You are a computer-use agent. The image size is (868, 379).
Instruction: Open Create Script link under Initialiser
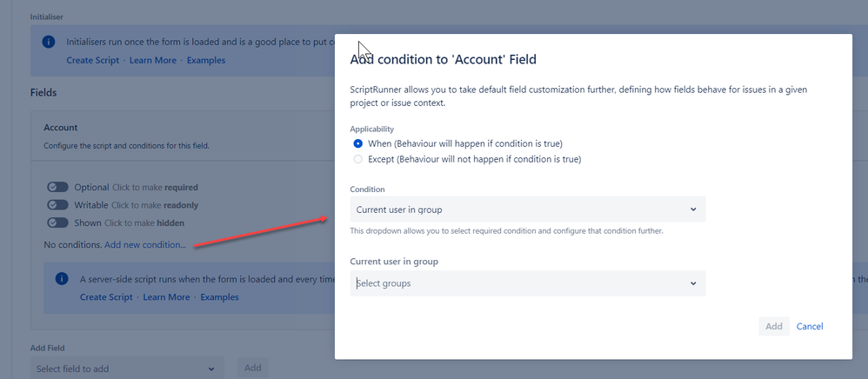[x=92, y=60]
